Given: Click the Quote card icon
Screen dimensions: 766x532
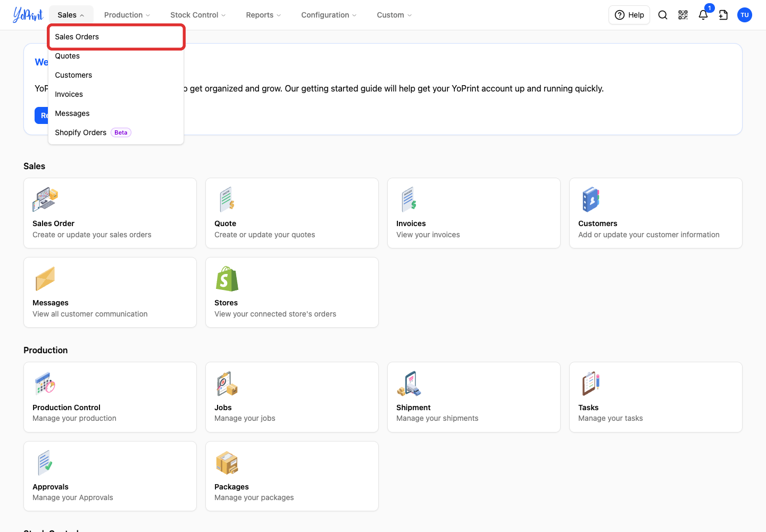Looking at the screenshot, I should 227,199.
